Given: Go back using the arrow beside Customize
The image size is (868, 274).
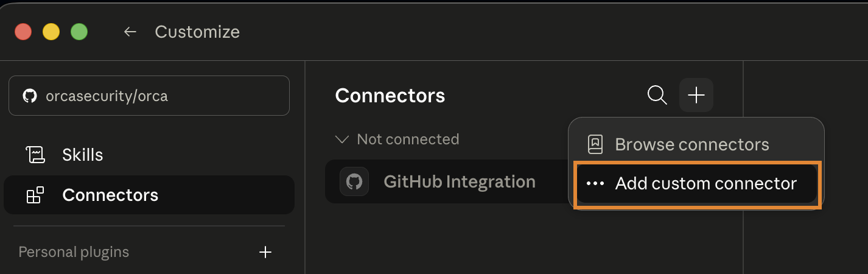Looking at the screenshot, I should tap(130, 32).
